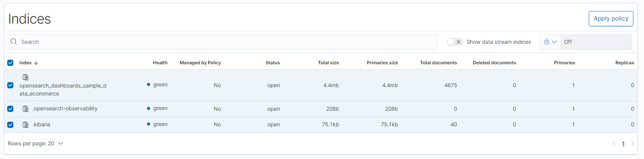Screen dimensions: 644x159
Task: Uncheck the .opensearch-observability row checkbox
Action: click(10, 109)
